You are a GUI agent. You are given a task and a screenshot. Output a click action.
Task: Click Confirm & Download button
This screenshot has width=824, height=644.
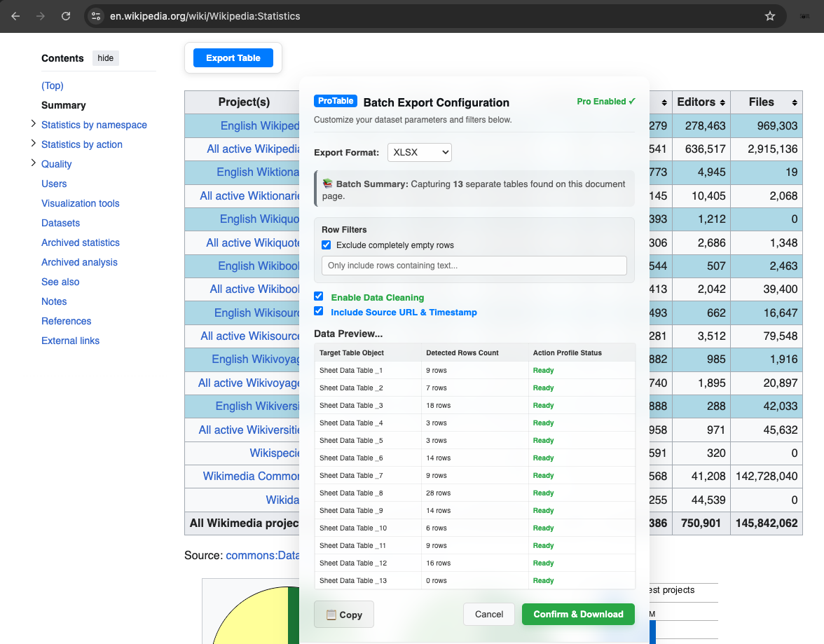click(578, 614)
